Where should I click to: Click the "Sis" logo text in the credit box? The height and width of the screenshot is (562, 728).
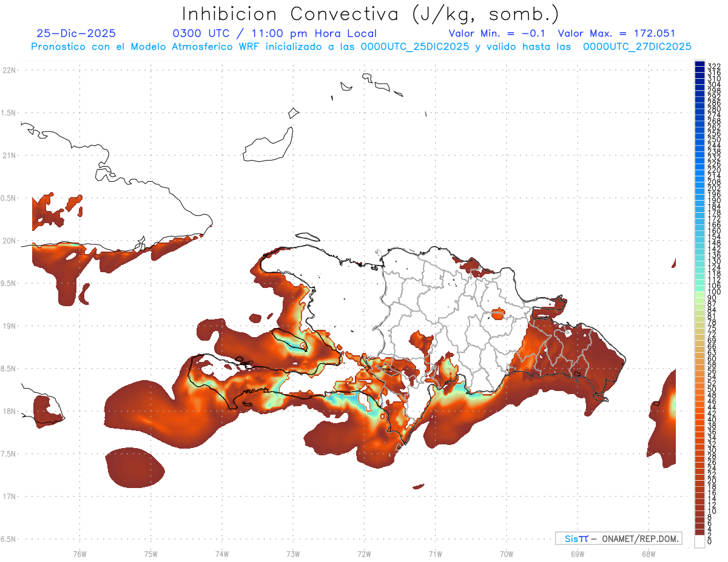(x=572, y=538)
